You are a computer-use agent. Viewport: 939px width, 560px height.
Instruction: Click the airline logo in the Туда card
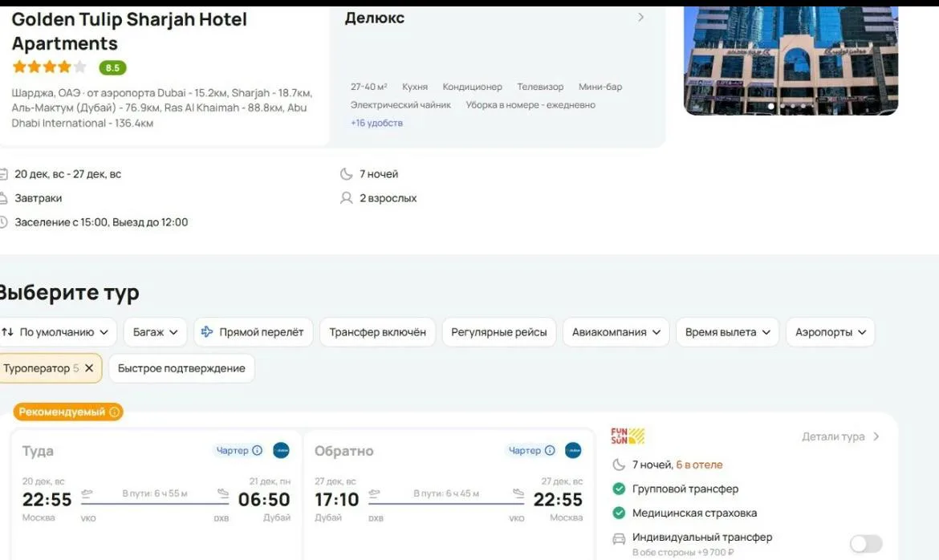281,450
